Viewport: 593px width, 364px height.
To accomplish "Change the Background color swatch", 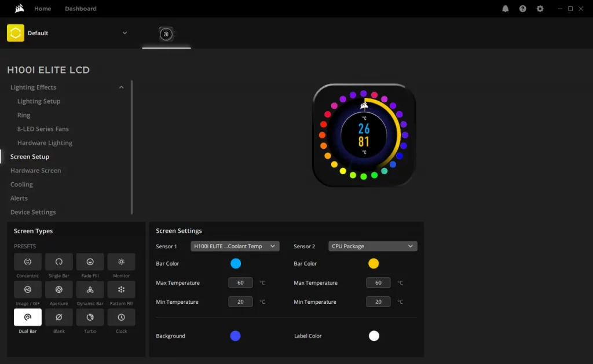I will (235, 336).
